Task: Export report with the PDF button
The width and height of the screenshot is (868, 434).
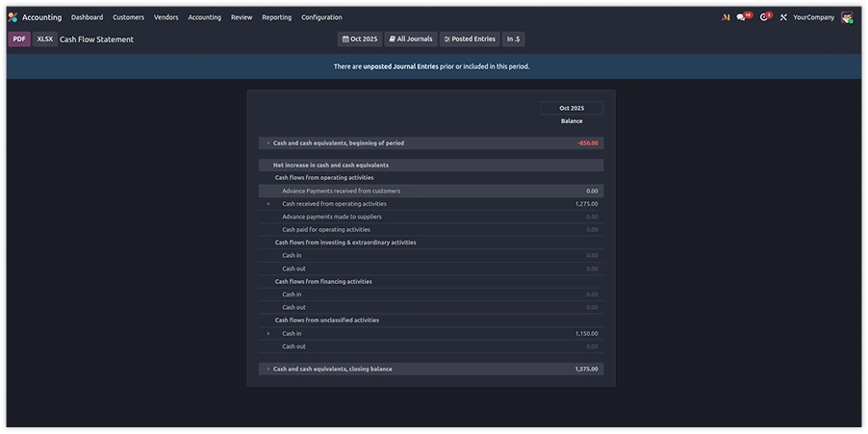Action: point(19,39)
